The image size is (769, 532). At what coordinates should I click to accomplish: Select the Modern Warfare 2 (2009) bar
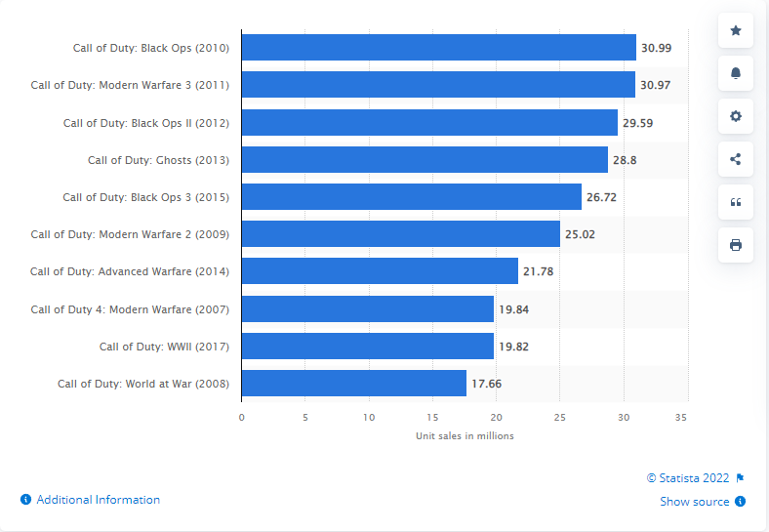click(x=400, y=234)
